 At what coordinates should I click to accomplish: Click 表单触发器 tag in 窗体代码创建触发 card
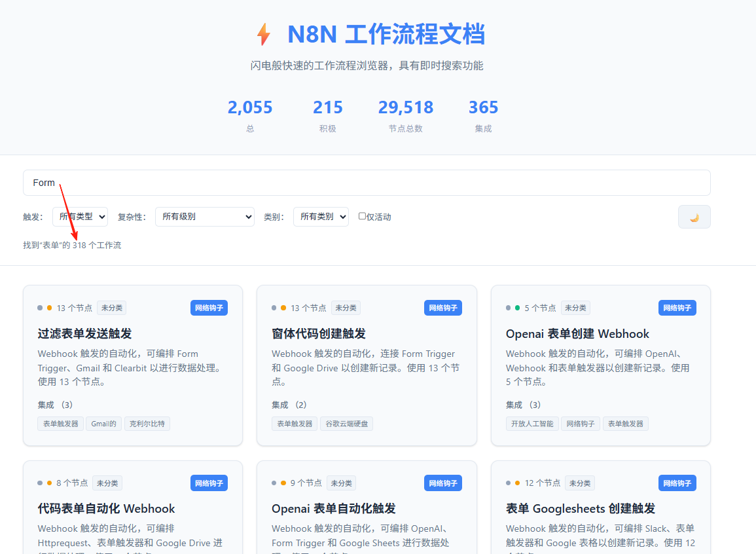295,424
